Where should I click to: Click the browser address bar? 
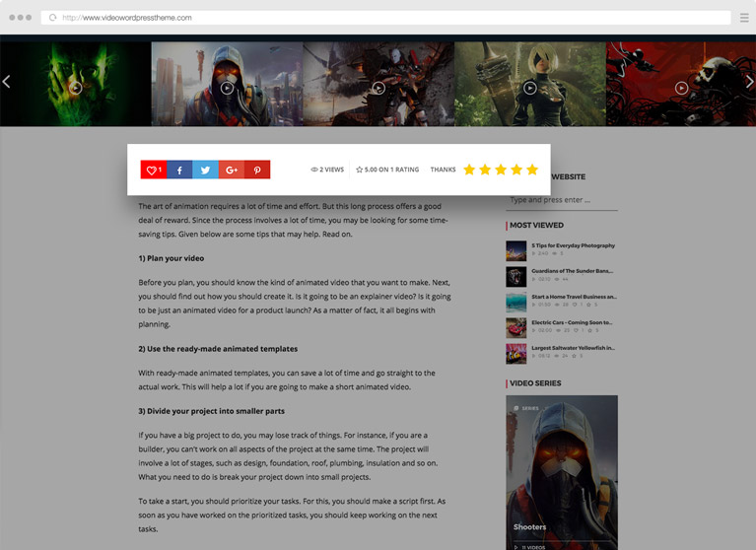pyautogui.click(x=385, y=18)
